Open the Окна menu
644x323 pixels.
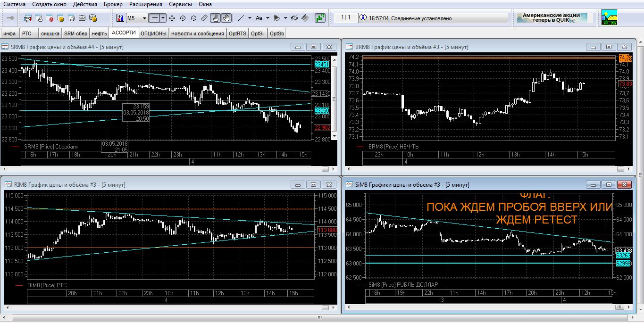point(205,4)
